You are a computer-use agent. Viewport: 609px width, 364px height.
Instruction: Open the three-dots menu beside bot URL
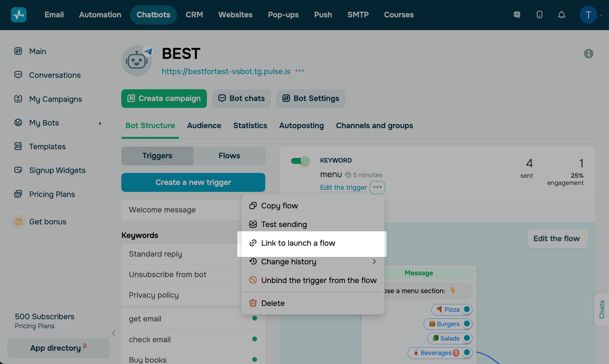300,71
